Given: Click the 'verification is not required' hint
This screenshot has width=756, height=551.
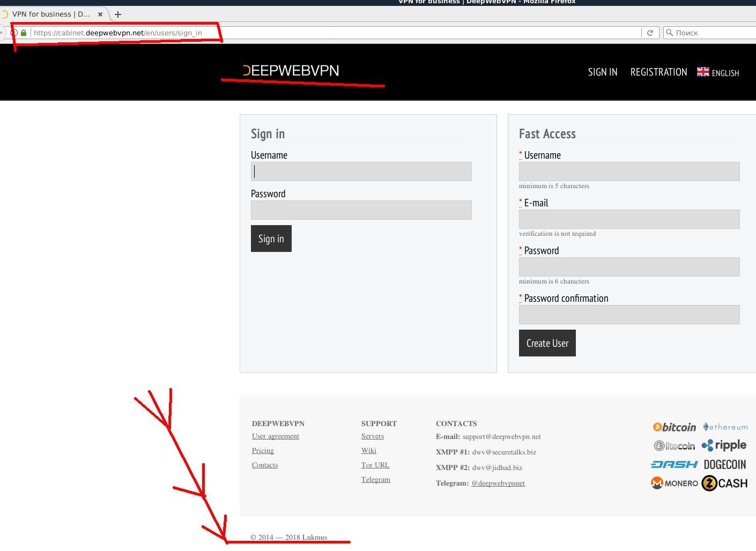Looking at the screenshot, I should click(558, 234).
